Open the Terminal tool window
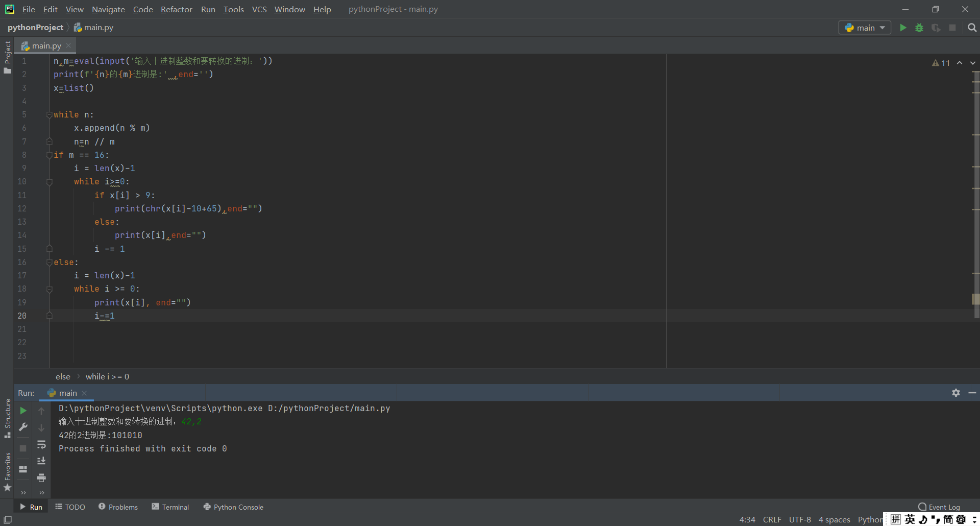 coord(170,507)
